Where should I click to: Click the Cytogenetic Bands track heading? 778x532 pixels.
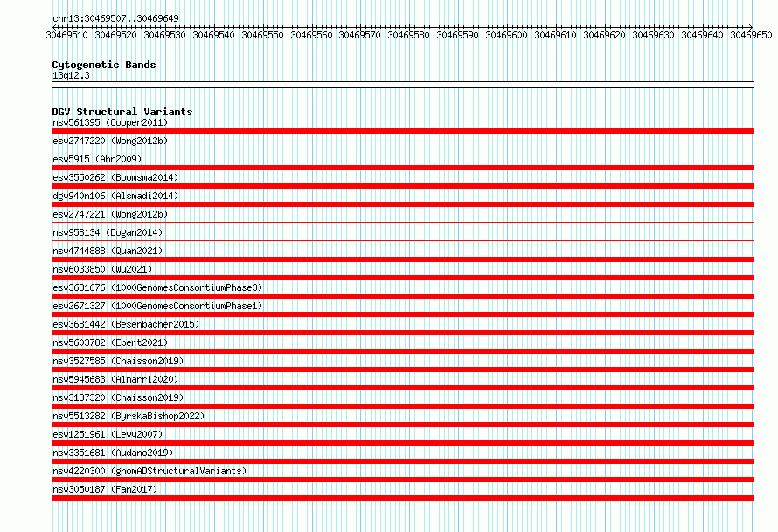click(104, 65)
